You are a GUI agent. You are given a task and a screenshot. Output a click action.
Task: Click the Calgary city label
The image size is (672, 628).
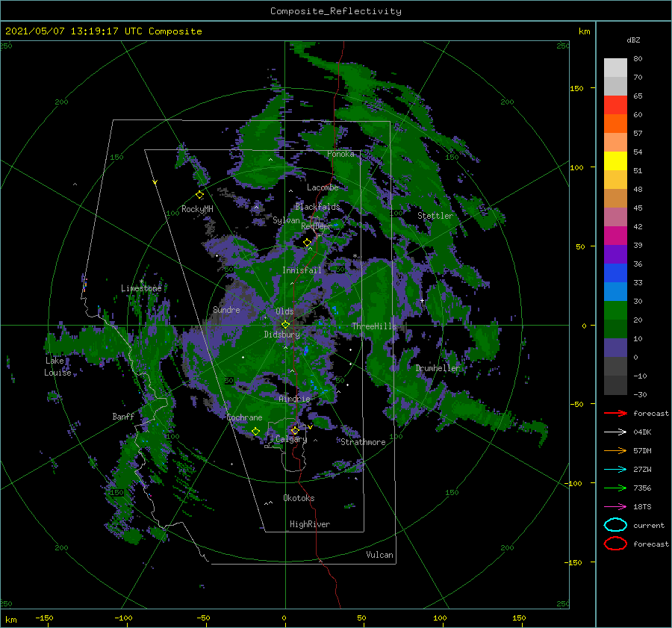point(291,439)
